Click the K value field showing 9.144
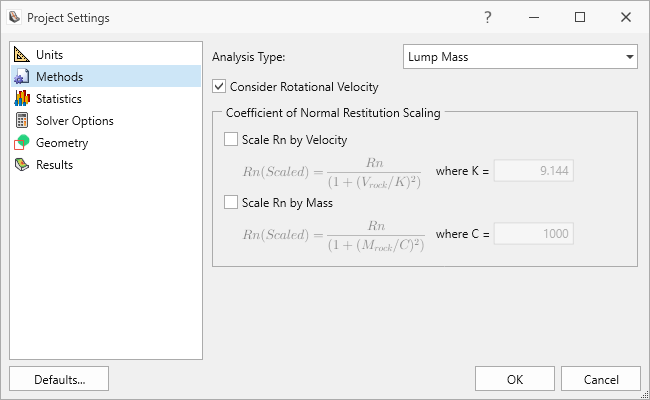This screenshot has height=400, width=650. 534,170
